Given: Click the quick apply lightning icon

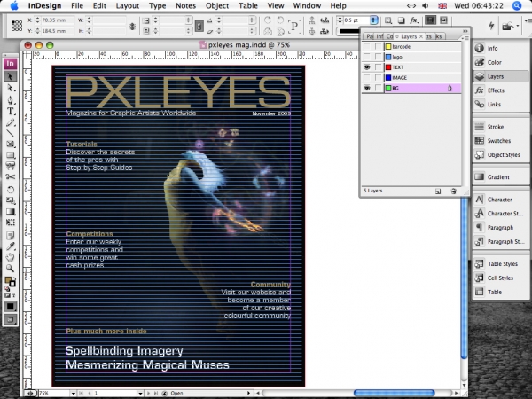Looking at the screenshot, I should [x=491, y=26].
